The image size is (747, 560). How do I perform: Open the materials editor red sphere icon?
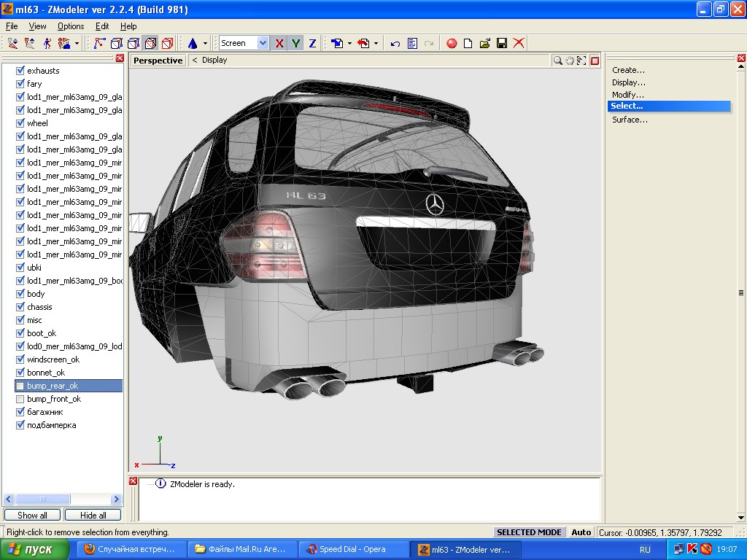pos(452,43)
